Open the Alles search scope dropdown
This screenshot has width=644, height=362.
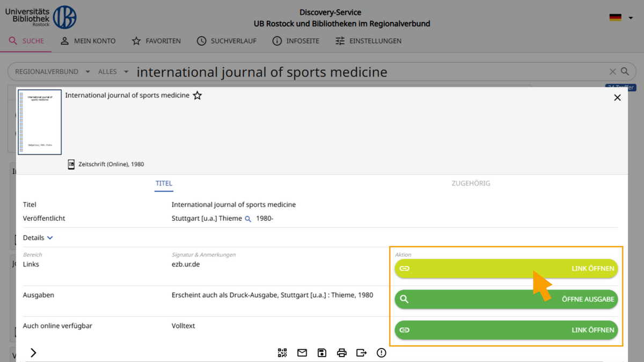coord(113,71)
